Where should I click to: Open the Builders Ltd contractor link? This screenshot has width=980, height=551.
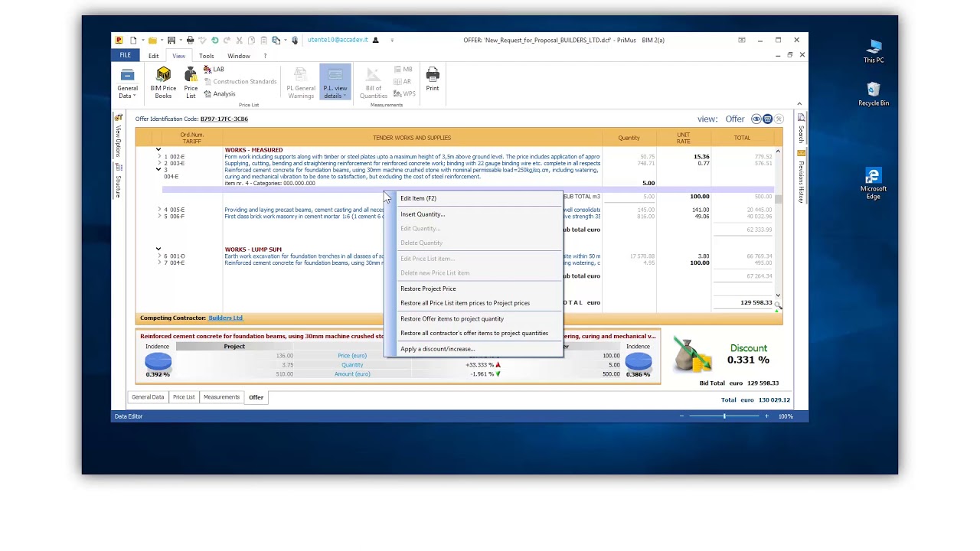point(225,318)
